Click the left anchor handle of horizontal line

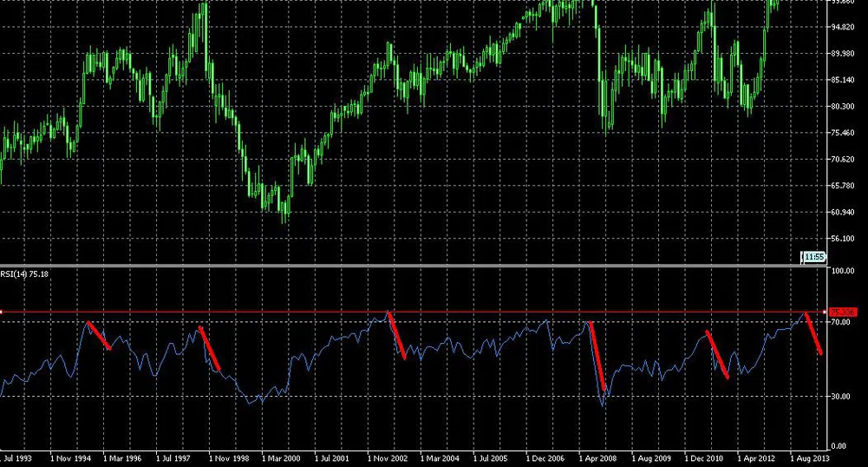pos(2,312)
